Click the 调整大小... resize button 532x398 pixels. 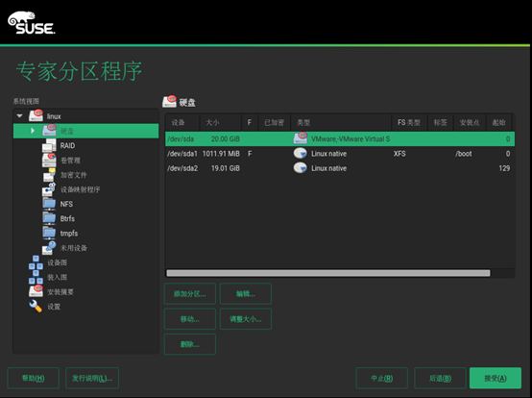coord(246,319)
